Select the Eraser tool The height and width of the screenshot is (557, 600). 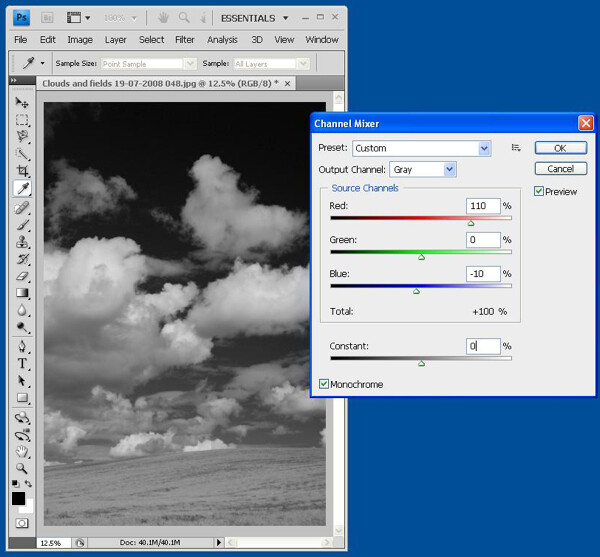(x=22, y=276)
